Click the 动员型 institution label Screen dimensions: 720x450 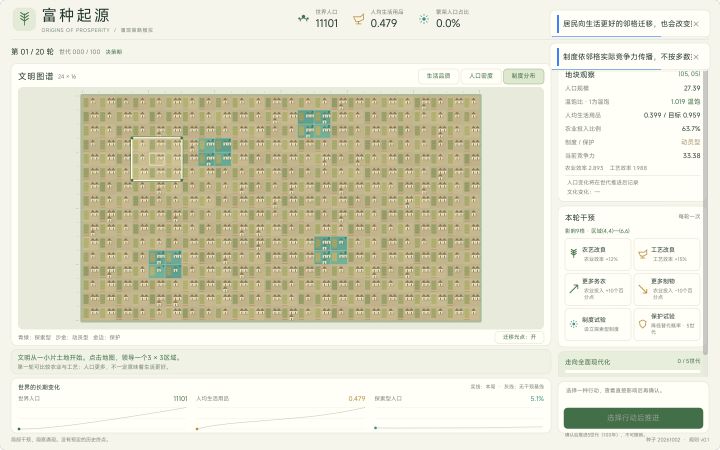[x=691, y=142]
